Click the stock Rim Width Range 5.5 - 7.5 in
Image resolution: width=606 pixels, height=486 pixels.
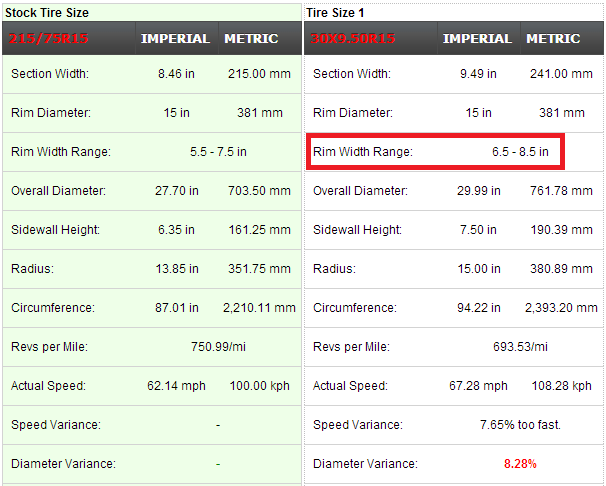[218, 152]
